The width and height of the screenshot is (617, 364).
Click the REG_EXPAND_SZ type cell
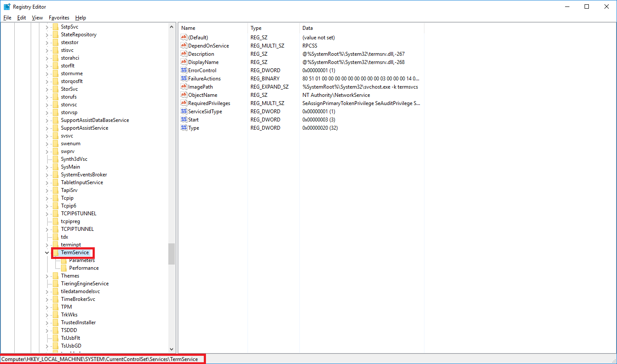[270, 86]
